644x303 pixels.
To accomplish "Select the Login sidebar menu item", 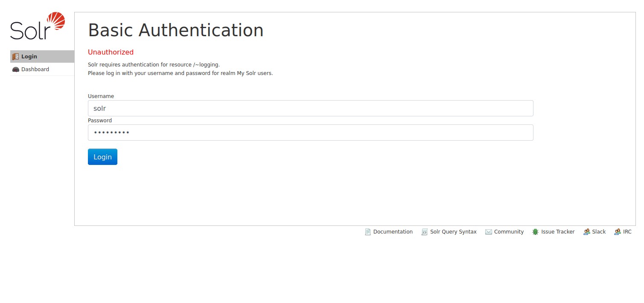I will [29, 57].
